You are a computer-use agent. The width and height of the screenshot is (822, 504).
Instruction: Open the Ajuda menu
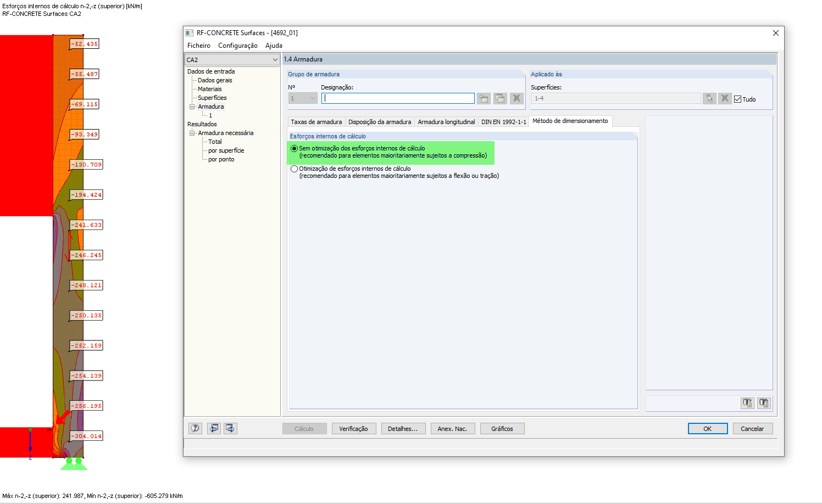click(x=274, y=46)
